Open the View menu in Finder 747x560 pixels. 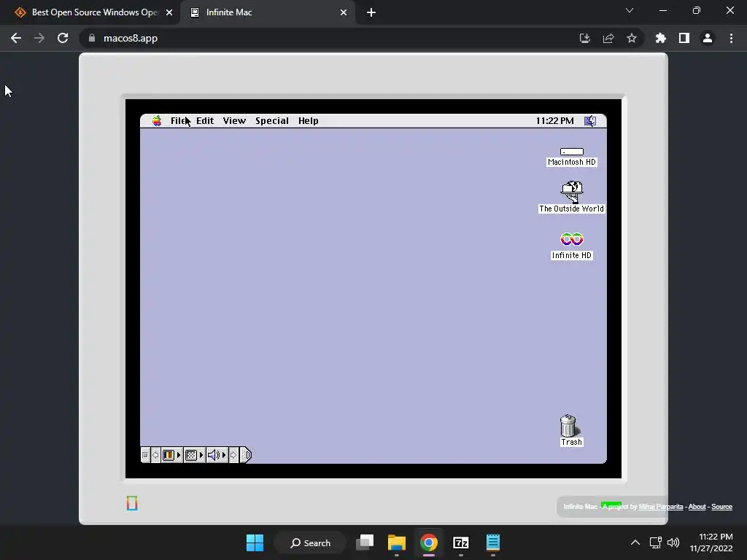pos(234,121)
